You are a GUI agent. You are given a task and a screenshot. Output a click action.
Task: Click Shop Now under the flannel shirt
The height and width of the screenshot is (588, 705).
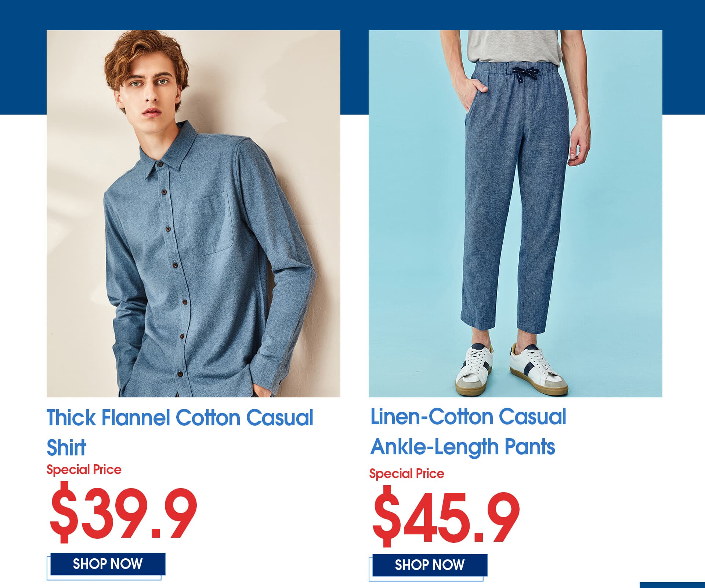pos(108,564)
